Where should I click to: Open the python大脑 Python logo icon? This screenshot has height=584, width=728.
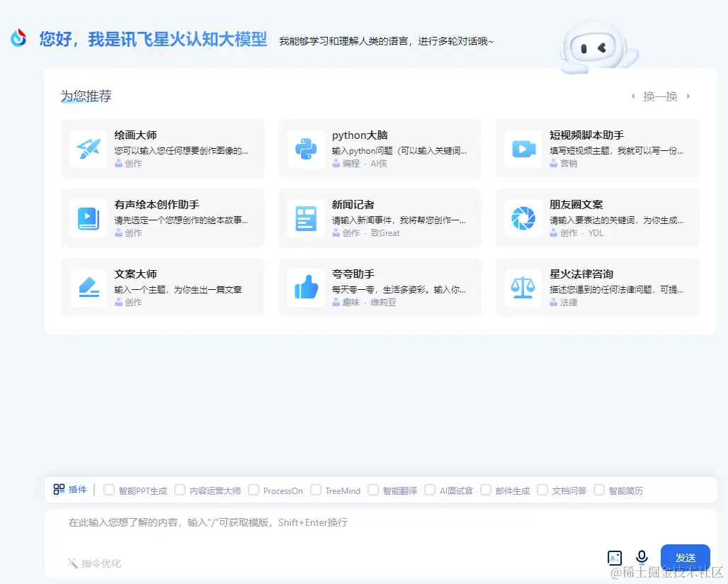pyautogui.click(x=306, y=149)
